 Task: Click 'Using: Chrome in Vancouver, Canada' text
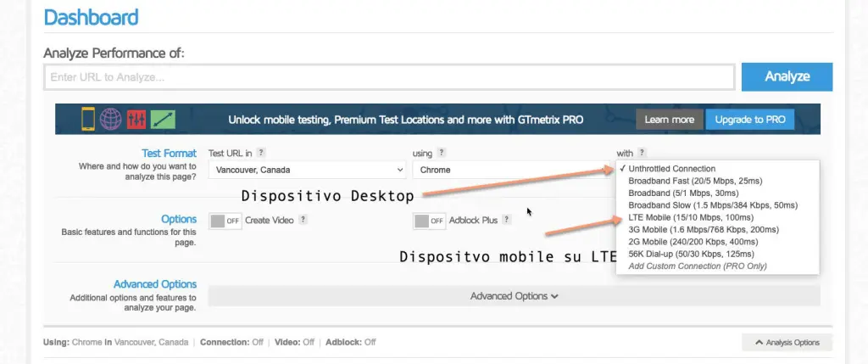[115, 343]
